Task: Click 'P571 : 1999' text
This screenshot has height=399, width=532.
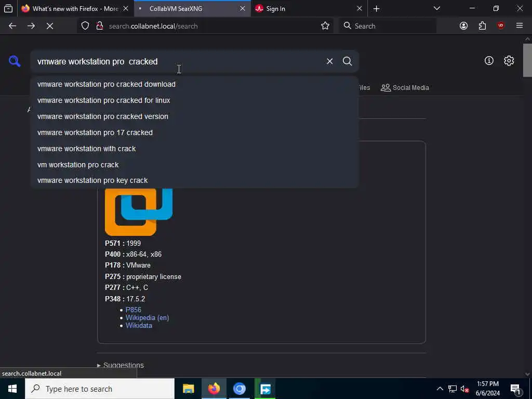Action: pyautogui.click(x=123, y=243)
